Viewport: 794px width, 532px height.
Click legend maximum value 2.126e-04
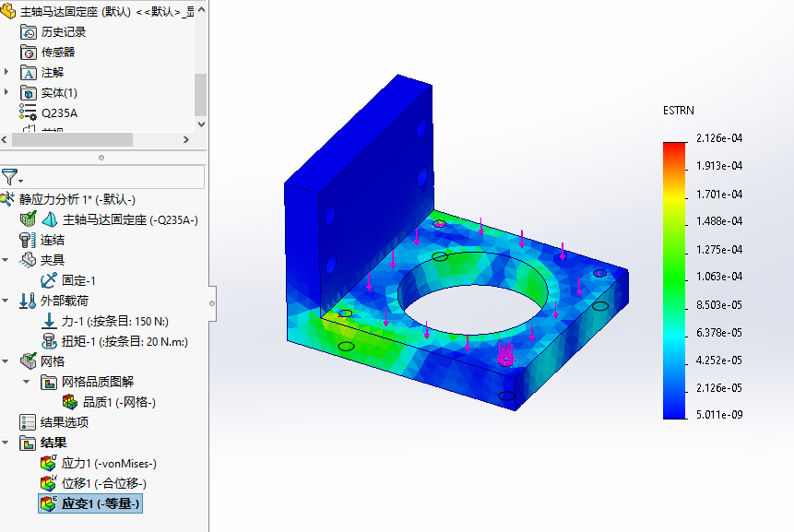point(719,138)
